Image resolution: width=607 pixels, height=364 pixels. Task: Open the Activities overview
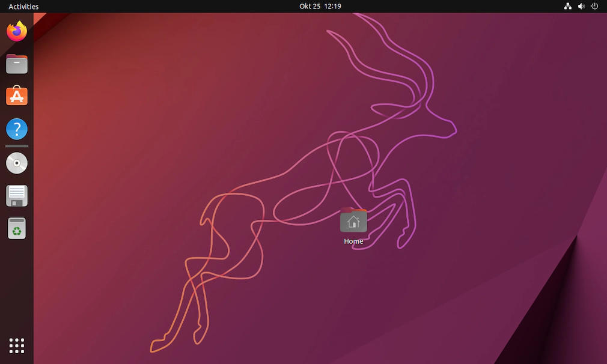point(23,7)
